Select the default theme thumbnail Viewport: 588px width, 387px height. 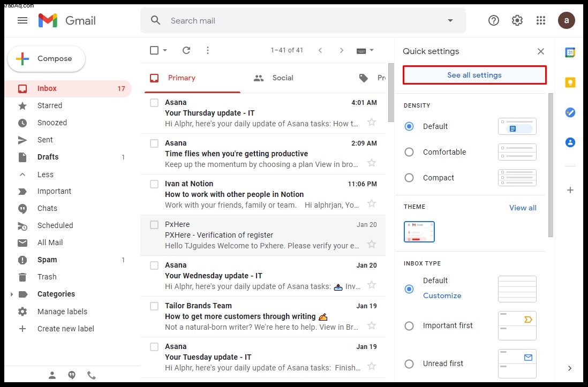pyautogui.click(x=419, y=232)
